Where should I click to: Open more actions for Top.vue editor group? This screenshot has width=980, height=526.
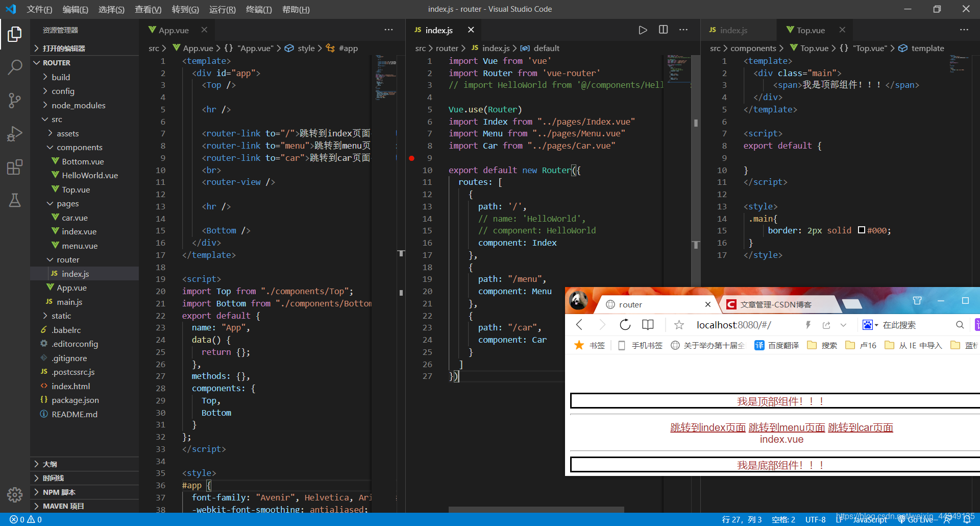pyautogui.click(x=964, y=30)
